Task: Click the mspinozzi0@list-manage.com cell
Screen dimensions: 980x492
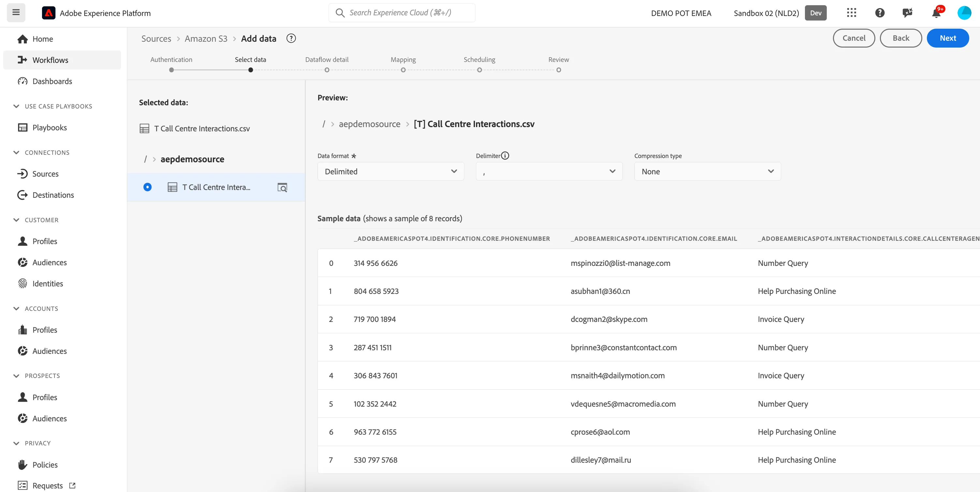Action: click(620, 263)
